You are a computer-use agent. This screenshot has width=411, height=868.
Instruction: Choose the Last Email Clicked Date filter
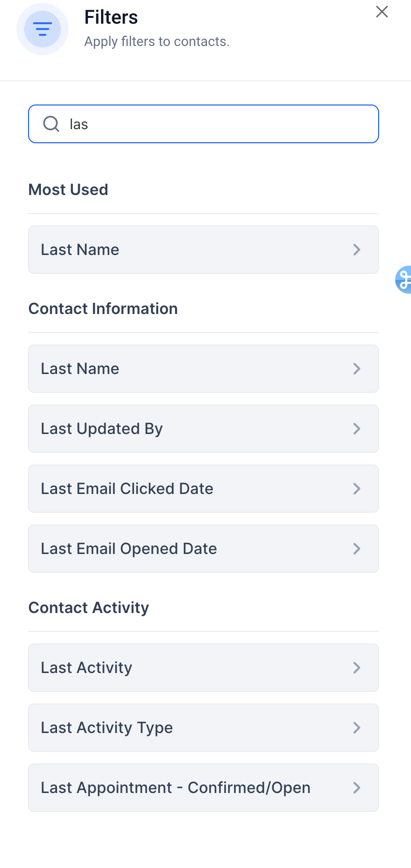(x=193, y=489)
